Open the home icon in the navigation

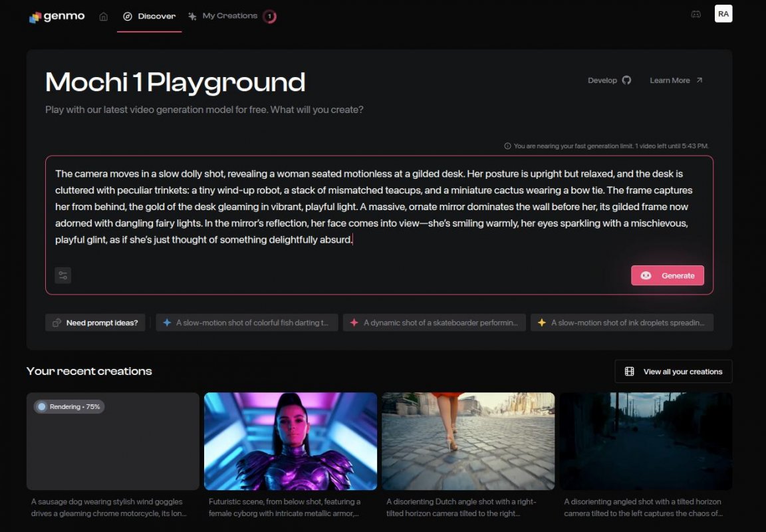pos(104,17)
